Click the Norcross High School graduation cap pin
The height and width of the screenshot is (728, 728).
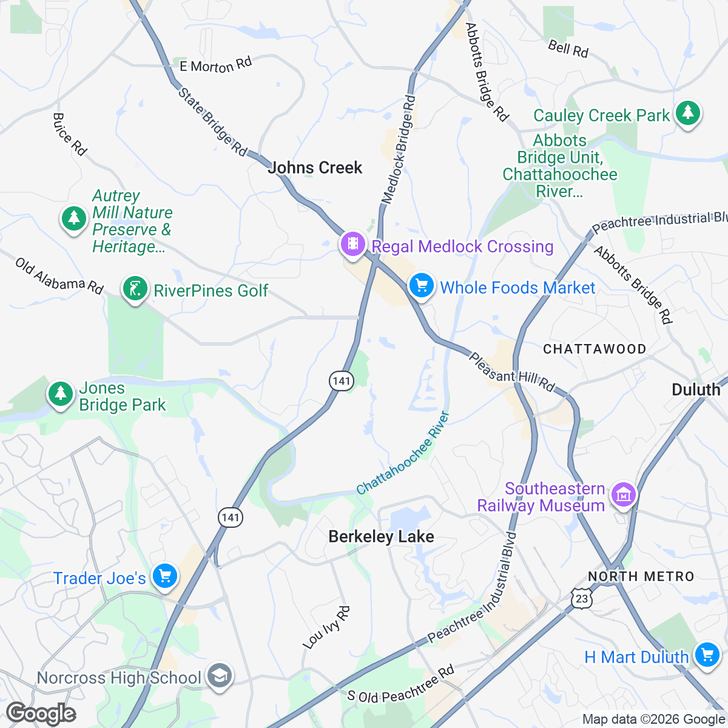pyautogui.click(x=219, y=676)
